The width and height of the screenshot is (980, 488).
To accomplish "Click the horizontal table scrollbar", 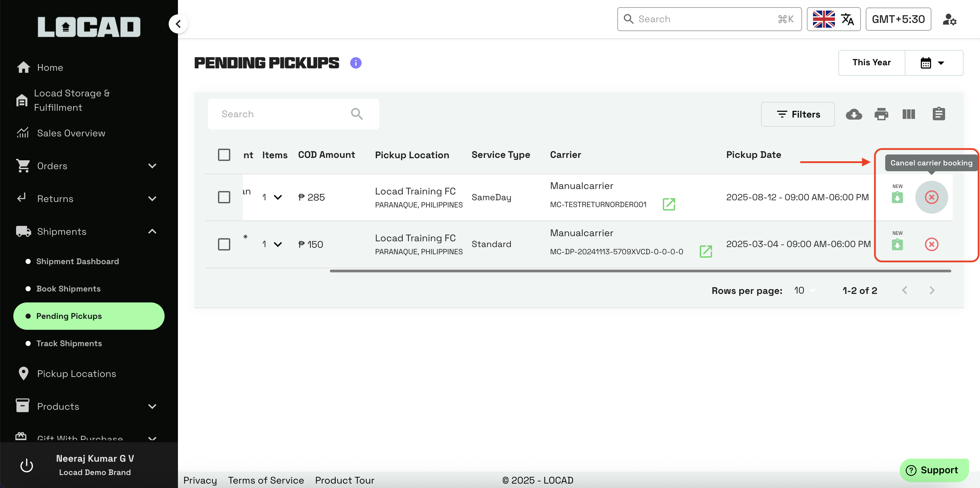I will click(x=640, y=271).
